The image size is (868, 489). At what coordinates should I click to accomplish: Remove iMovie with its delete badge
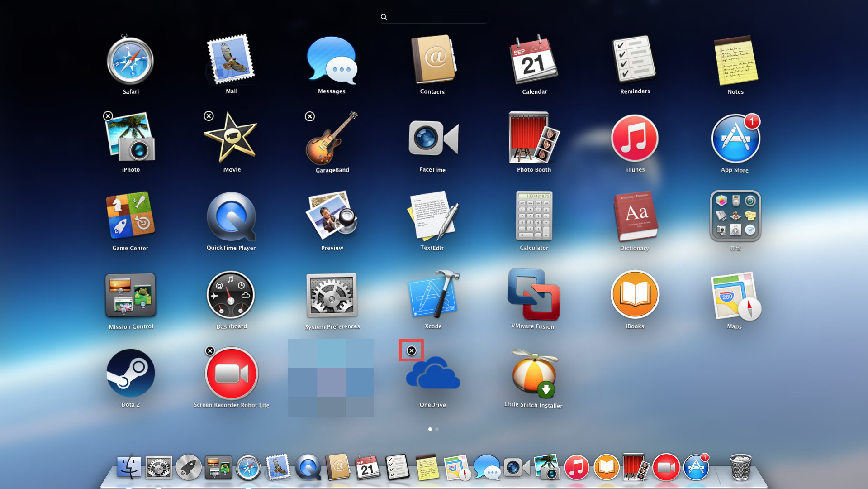(x=209, y=116)
